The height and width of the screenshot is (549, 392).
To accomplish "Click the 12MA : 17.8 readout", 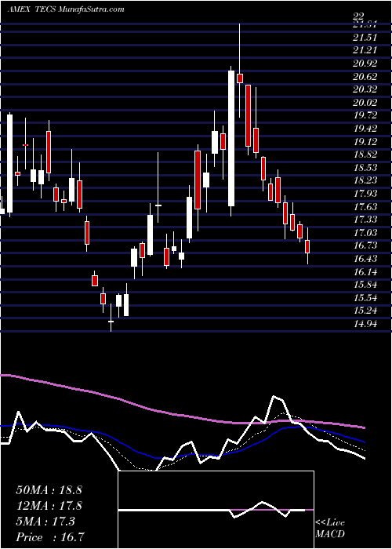I will [x=49, y=506].
